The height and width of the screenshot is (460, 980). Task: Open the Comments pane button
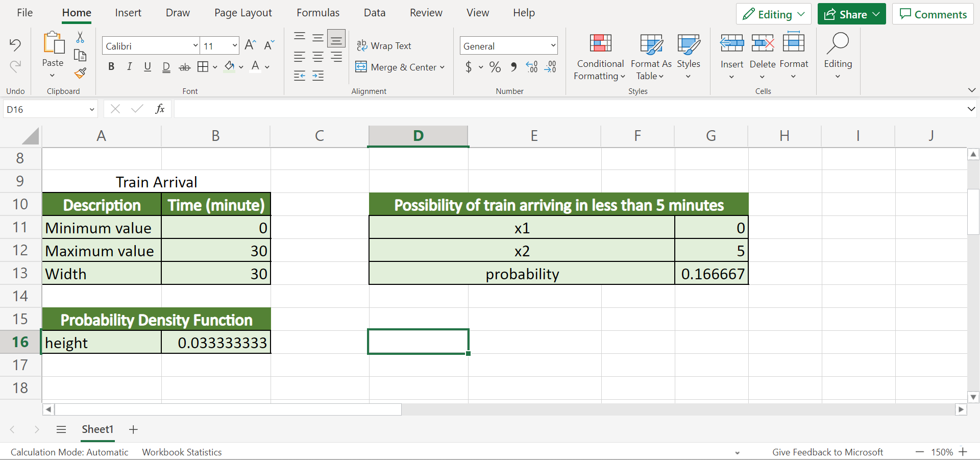[933, 14]
